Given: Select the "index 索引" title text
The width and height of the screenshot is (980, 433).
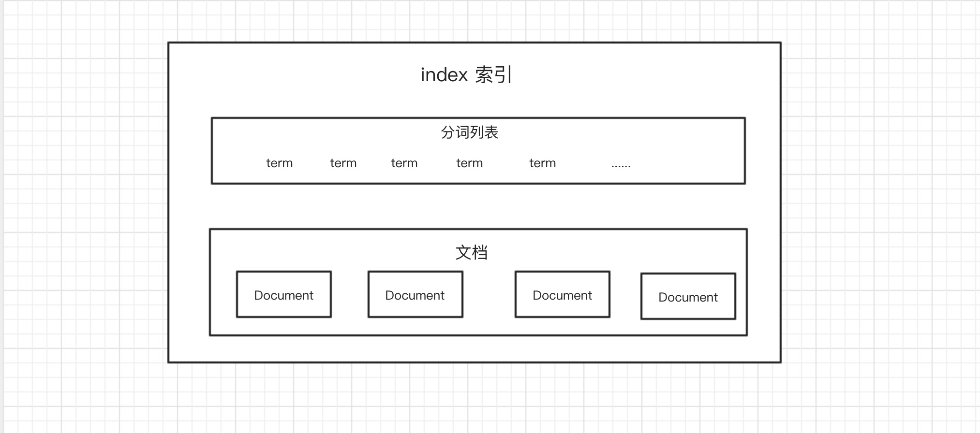Looking at the screenshot, I should coord(466,75).
